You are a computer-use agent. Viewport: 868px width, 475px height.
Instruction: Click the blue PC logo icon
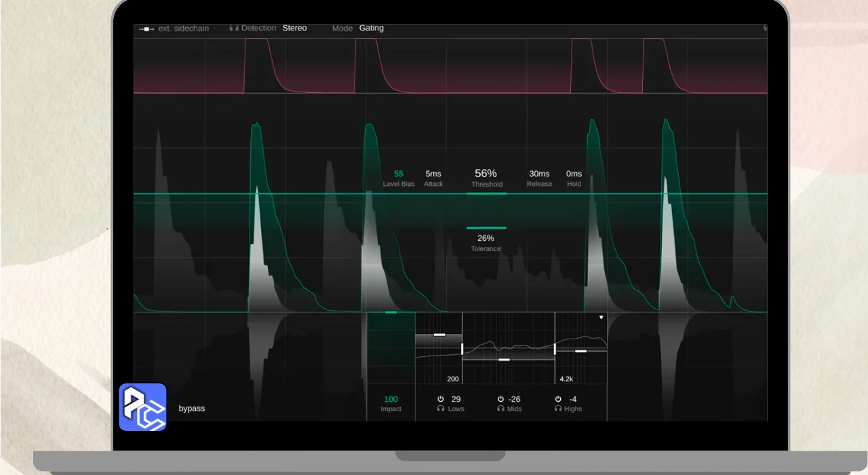142,407
